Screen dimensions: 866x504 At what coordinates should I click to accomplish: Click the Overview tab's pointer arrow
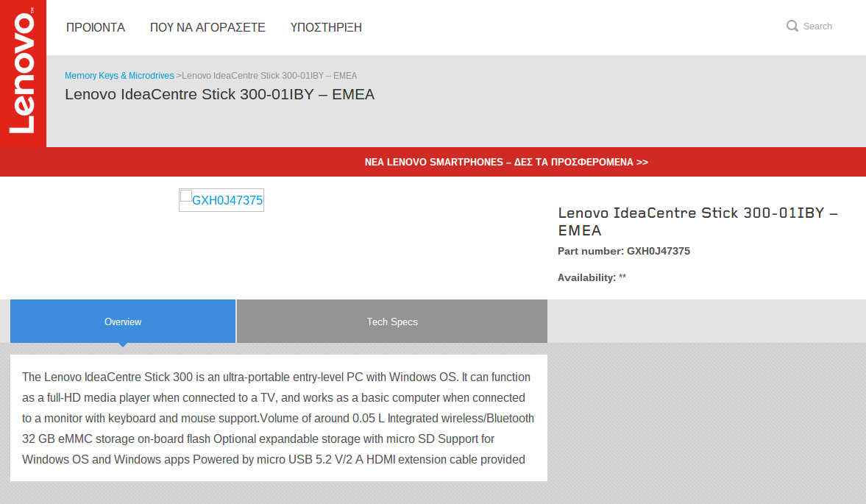(x=123, y=344)
